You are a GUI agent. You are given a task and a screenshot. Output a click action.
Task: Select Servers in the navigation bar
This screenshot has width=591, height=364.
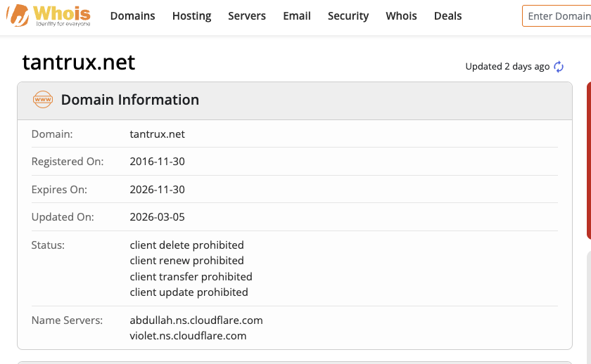pos(247,16)
